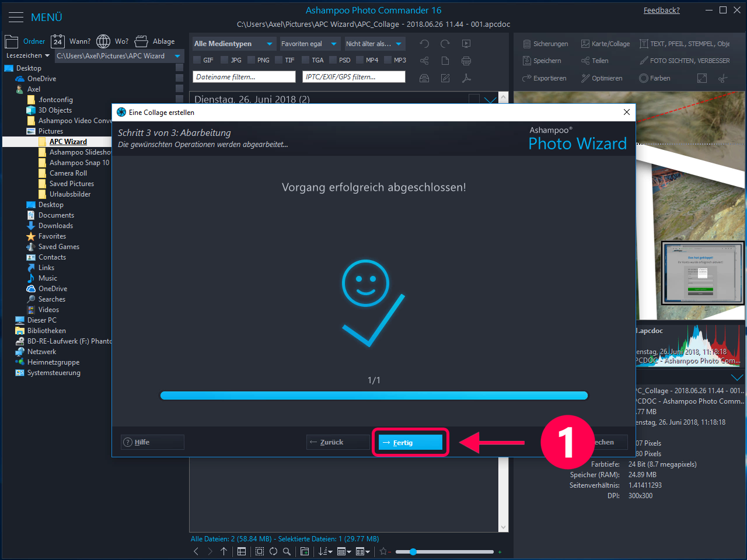The image size is (747, 560).
Task: Click Optimieren magic wand tool
Action: click(602, 78)
